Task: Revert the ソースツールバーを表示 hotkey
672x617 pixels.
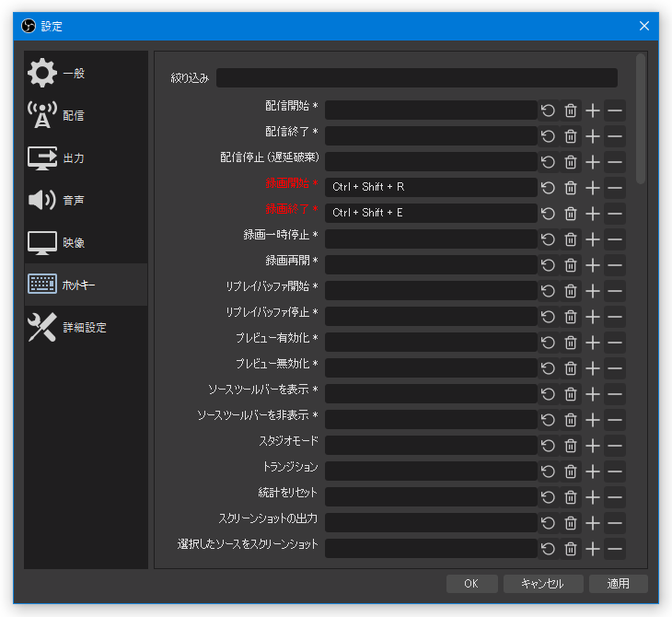Action: pyautogui.click(x=548, y=394)
